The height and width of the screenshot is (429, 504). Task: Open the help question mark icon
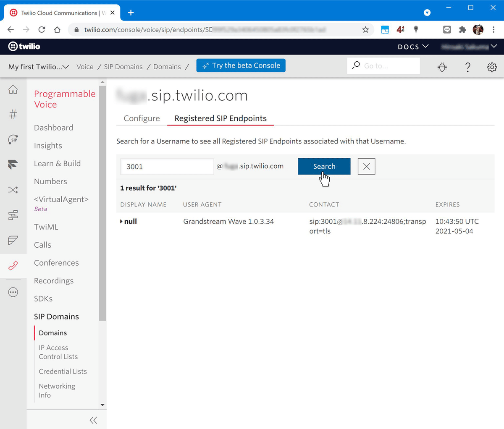pyautogui.click(x=468, y=67)
